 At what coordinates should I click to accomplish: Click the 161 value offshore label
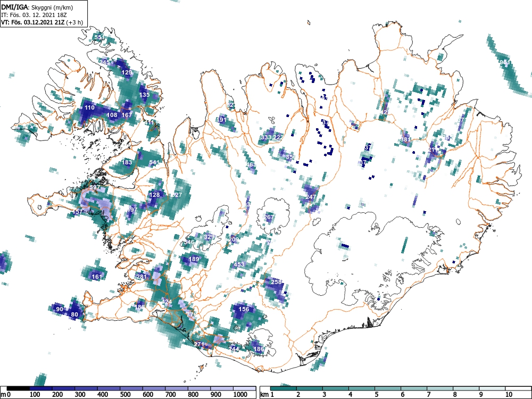97,277
